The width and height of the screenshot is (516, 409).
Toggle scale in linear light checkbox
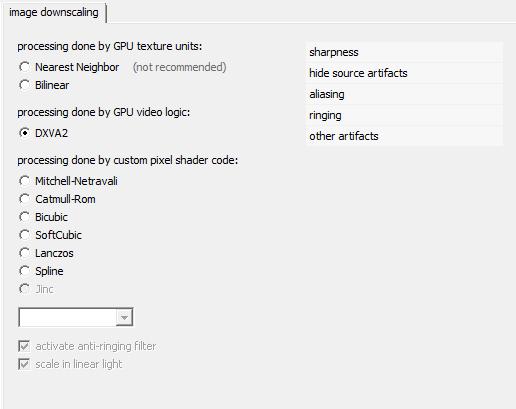point(24,364)
